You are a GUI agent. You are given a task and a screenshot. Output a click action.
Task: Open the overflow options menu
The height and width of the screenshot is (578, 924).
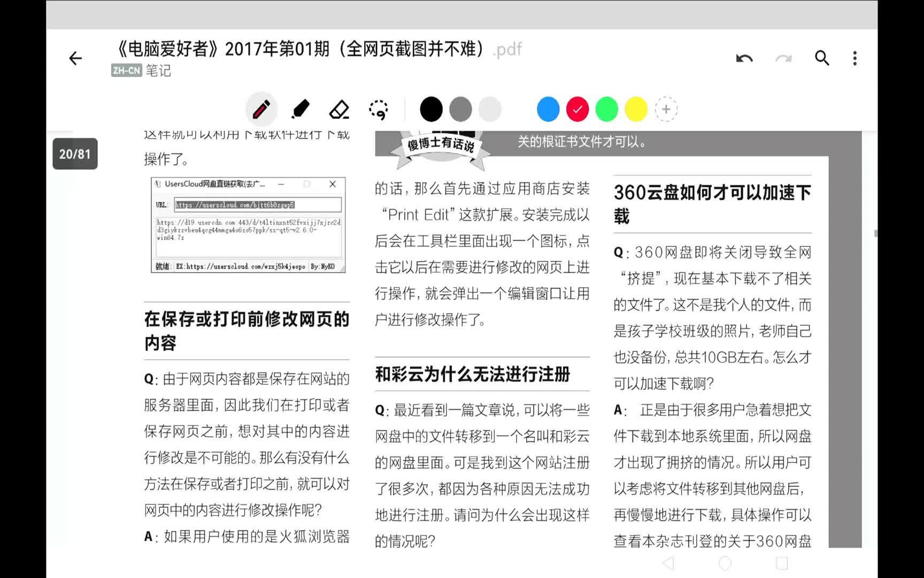(855, 58)
